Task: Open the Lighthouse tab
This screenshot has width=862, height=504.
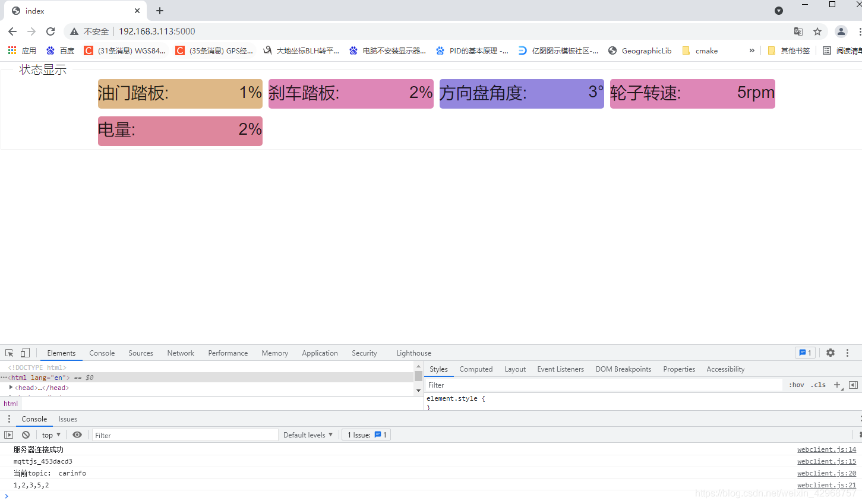Action: tap(414, 353)
